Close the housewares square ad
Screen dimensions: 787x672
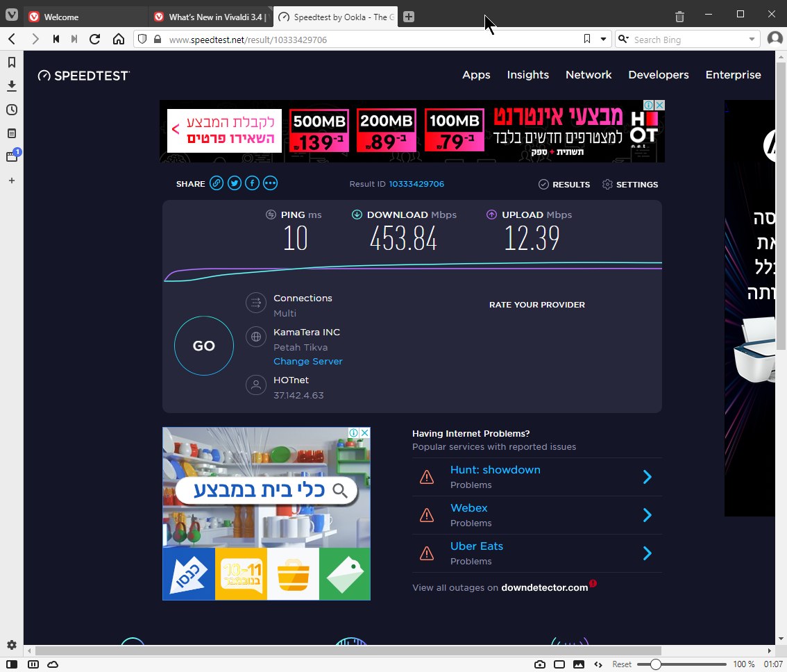(365, 432)
